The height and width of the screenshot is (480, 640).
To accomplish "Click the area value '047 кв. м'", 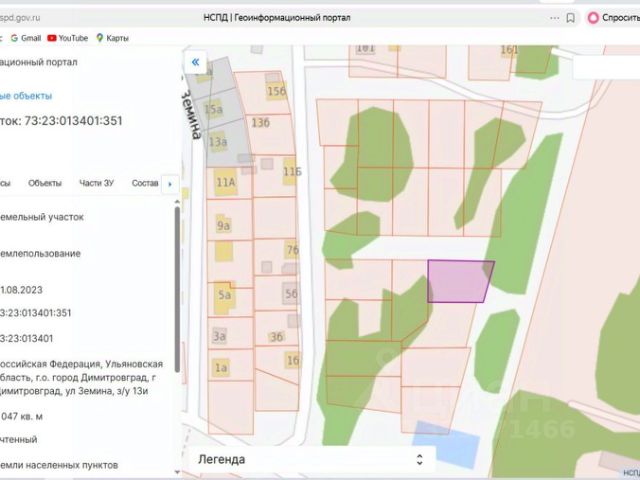I will pyautogui.click(x=21, y=416).
